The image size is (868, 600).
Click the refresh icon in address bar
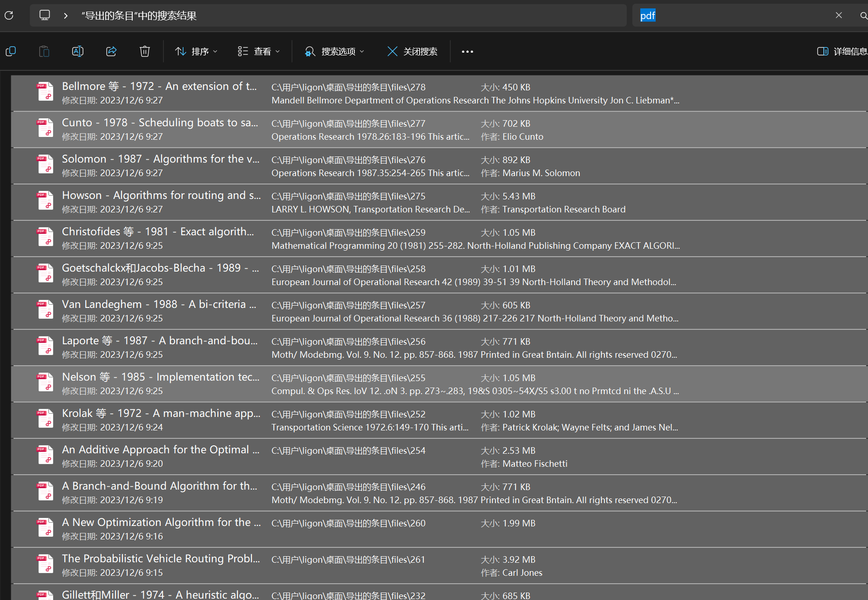8,15
